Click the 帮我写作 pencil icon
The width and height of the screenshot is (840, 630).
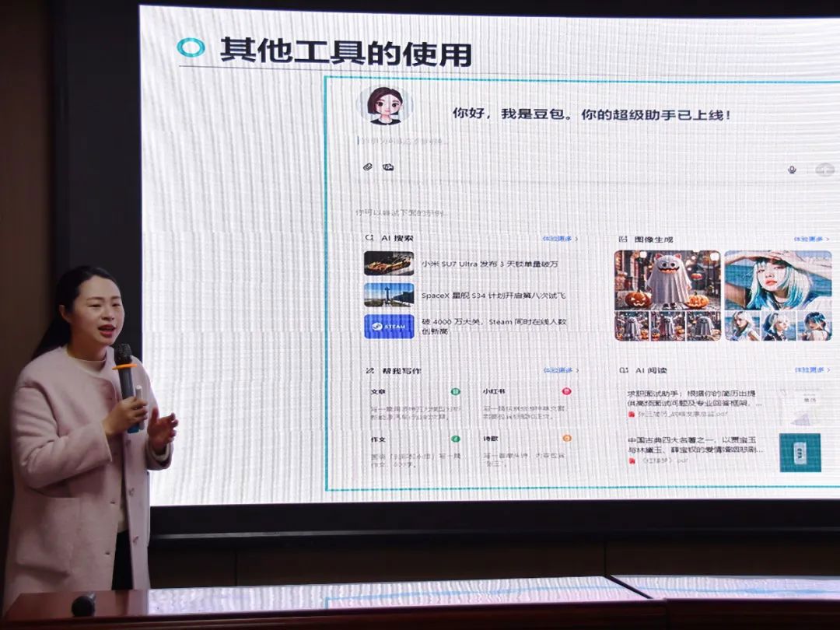pos(369,370)
